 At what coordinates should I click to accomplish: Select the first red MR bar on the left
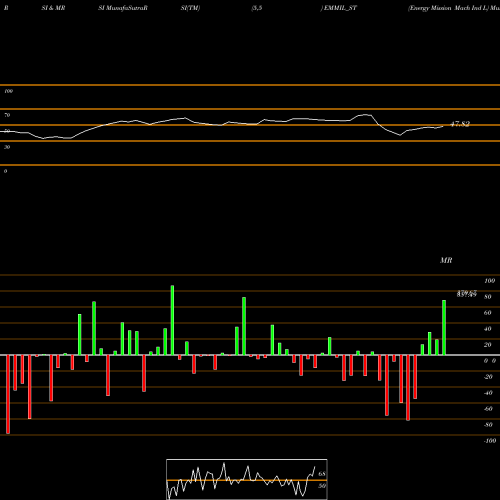8,394
